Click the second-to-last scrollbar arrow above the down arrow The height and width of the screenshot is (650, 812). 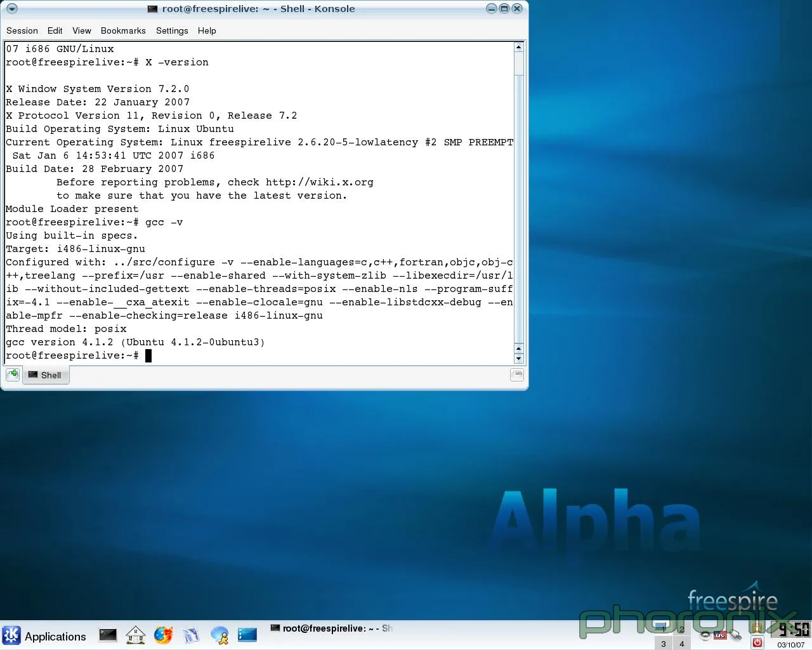[519, 348]
